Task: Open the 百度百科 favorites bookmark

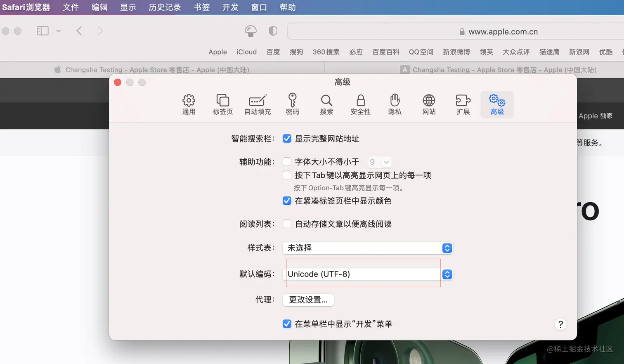Action: click(386, 52)
